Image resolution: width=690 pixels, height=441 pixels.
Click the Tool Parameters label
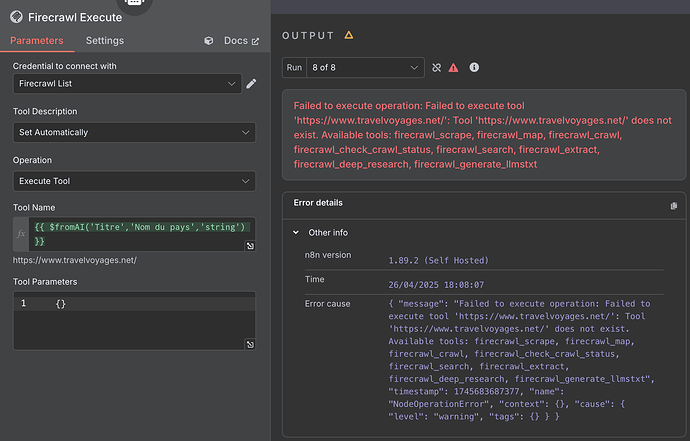45,282
